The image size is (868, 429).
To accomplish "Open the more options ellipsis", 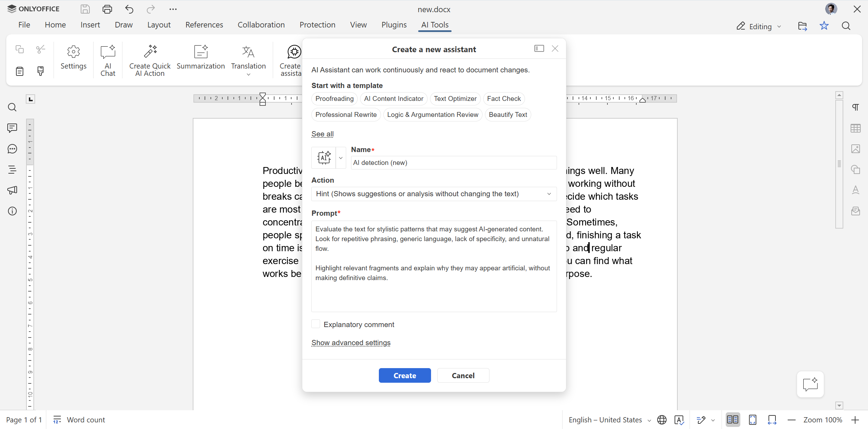I will pos(173,9).
